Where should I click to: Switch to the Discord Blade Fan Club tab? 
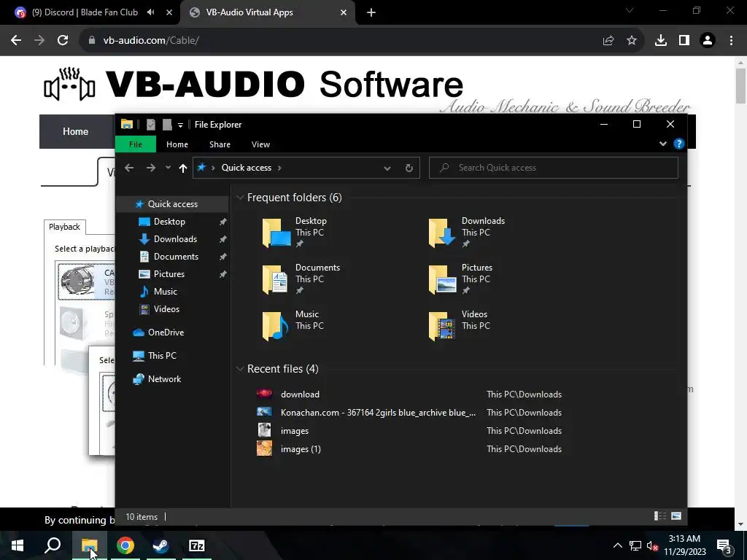click(x=85, y=12)
